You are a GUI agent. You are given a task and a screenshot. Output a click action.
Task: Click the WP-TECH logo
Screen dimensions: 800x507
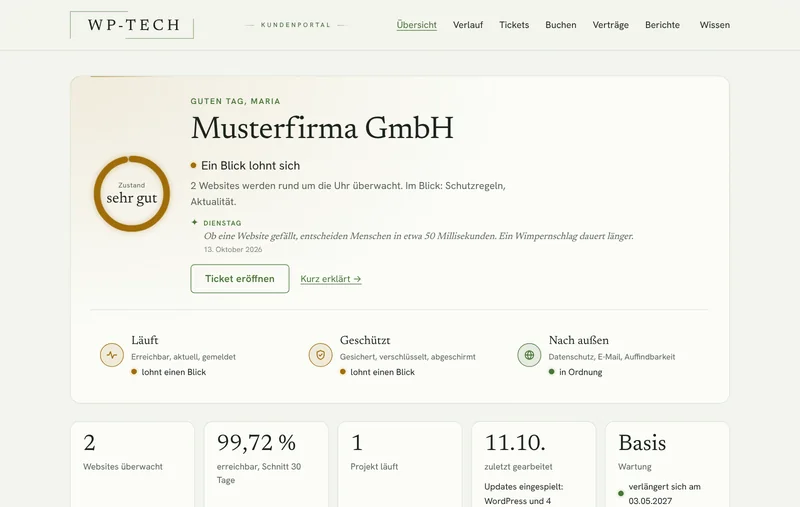132,25
